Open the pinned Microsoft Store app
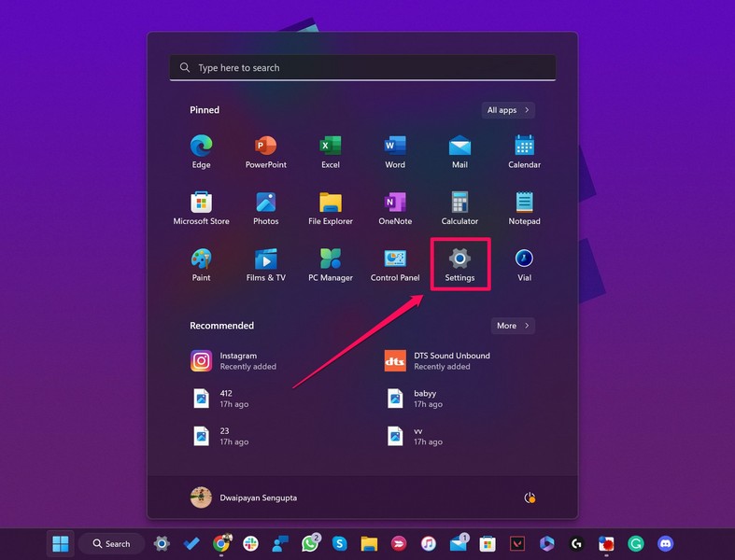Image resolution: width=735 pixels, height=560 pixels. tap(201, 208)
